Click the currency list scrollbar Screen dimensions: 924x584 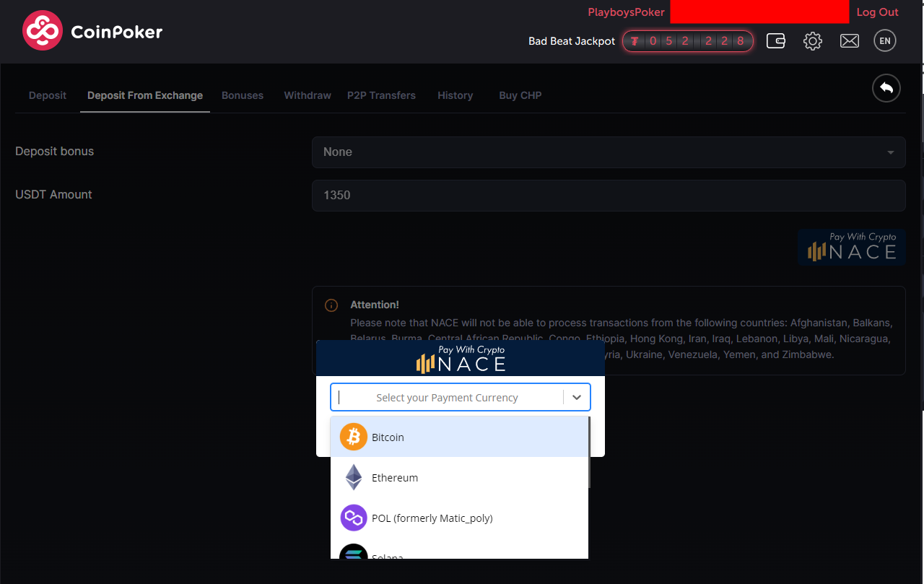(590, 452)
